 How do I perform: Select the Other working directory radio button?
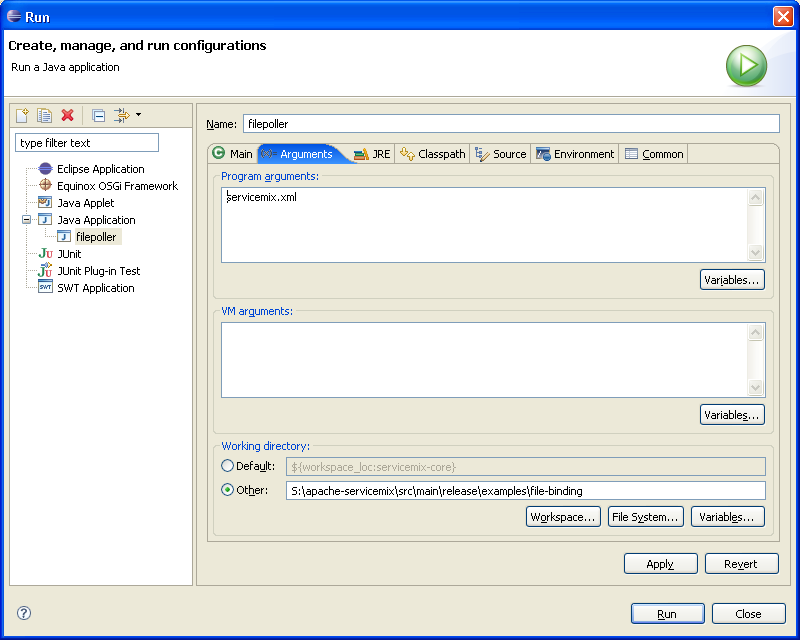[227, 490]
